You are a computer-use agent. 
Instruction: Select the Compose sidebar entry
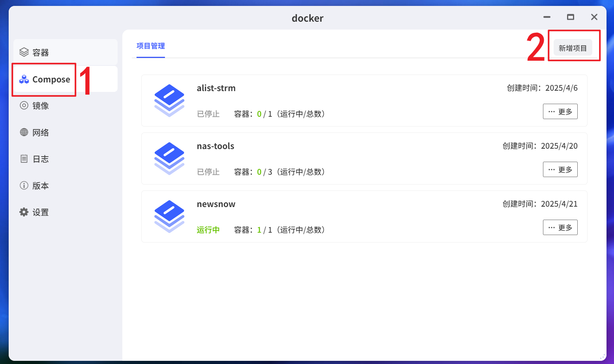[66, 79]
